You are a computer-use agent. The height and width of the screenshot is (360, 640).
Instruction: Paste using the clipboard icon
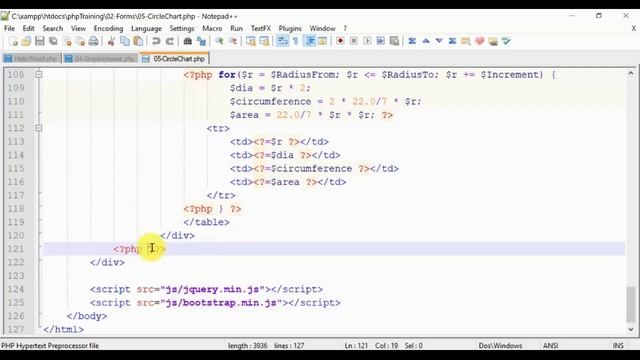click(x=138, y=41)
